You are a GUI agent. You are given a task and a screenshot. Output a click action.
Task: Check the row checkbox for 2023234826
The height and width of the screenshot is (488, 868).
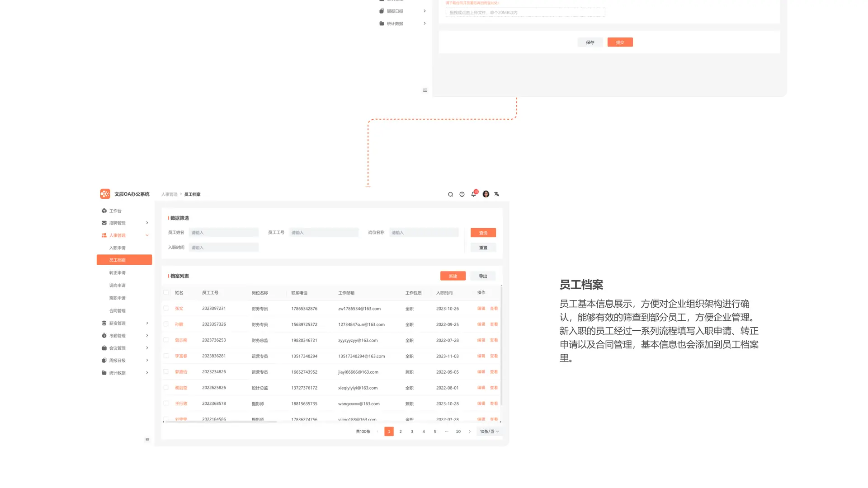click(x=166, y=371)
